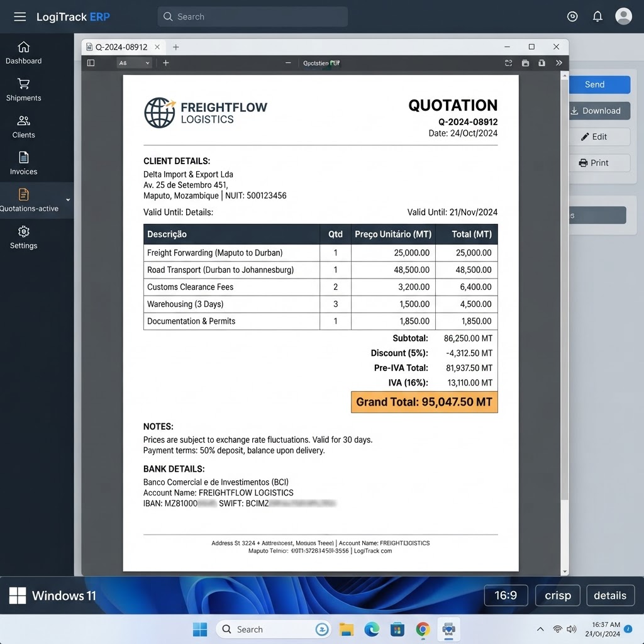Image resolution: width=644 pixels, height=644 pixels.
Task: Click the fit-to-page icon in viewer toolbar
Action: 508,63
